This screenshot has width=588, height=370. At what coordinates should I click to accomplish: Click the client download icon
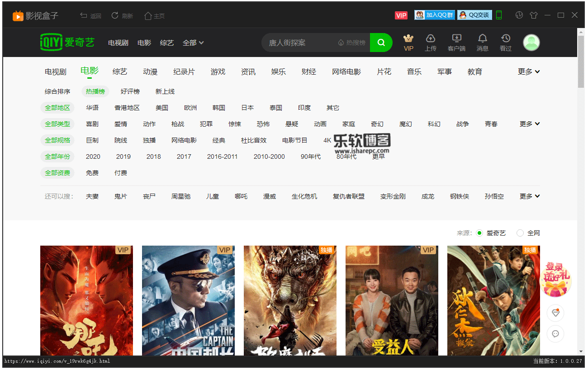pos(456,43)
